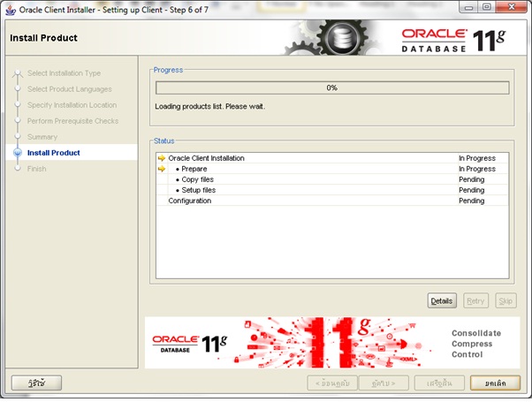The image size is (532, 402).
Task: Select the Oracle Client Installation status row
Action: (x=332, y=158)
